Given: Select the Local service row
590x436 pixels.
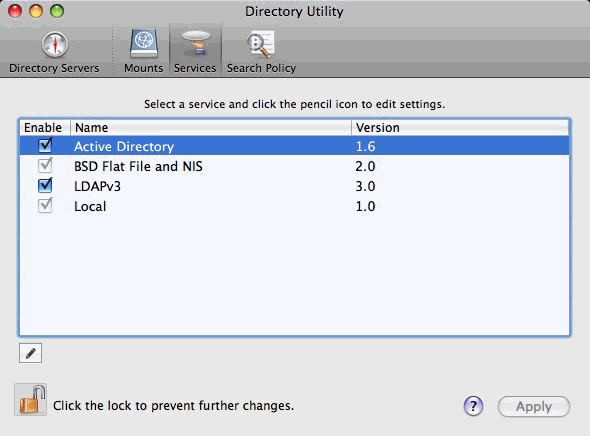Looking at the screenshot, I should click(x=294, y=206).
